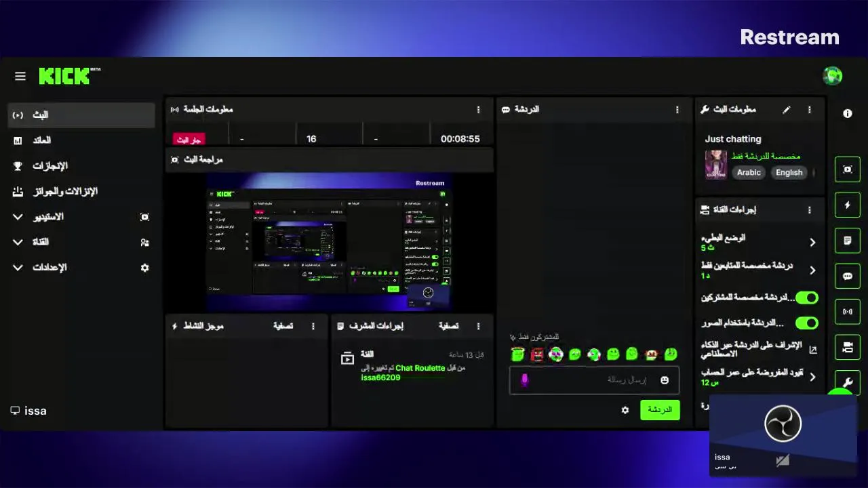Screen dimensions: 868x488
Task: Expand the الإعدادات sidebar section
Action: (x=18, y=268)
